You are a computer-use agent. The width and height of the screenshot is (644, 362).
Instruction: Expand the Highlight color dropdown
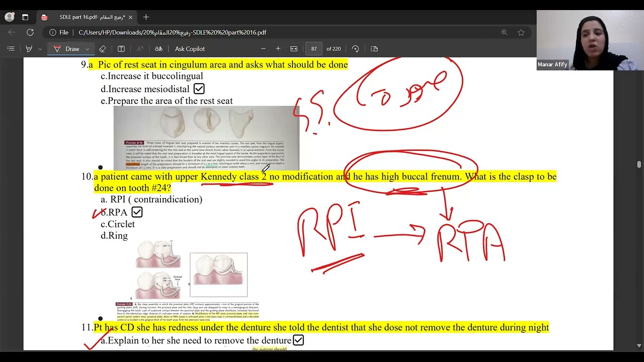click(x=40, y=49)
